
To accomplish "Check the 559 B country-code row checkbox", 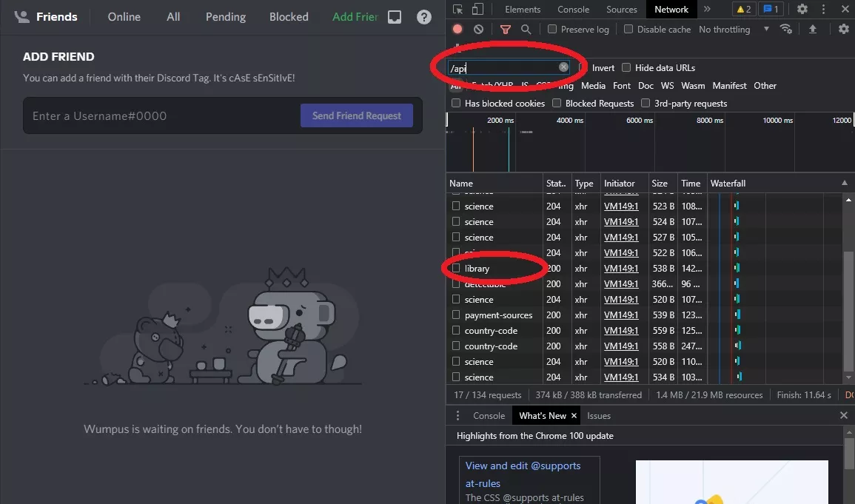I will [x=456, y=330].
